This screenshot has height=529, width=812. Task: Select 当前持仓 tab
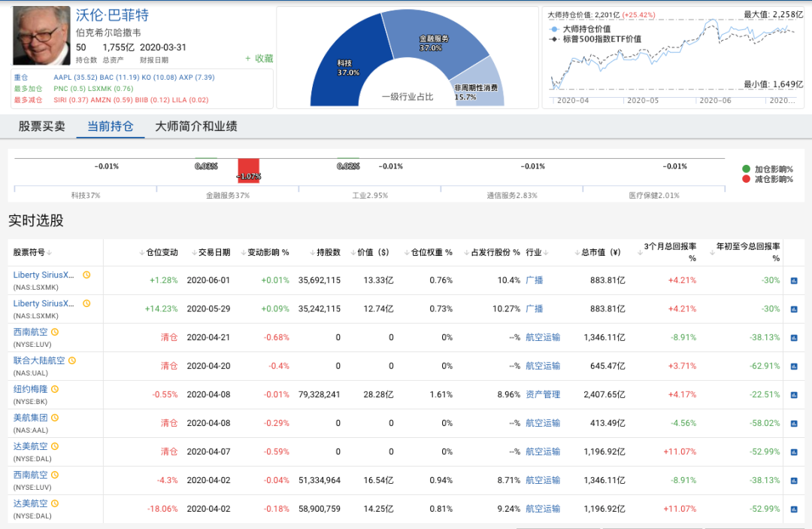[111, 126]
